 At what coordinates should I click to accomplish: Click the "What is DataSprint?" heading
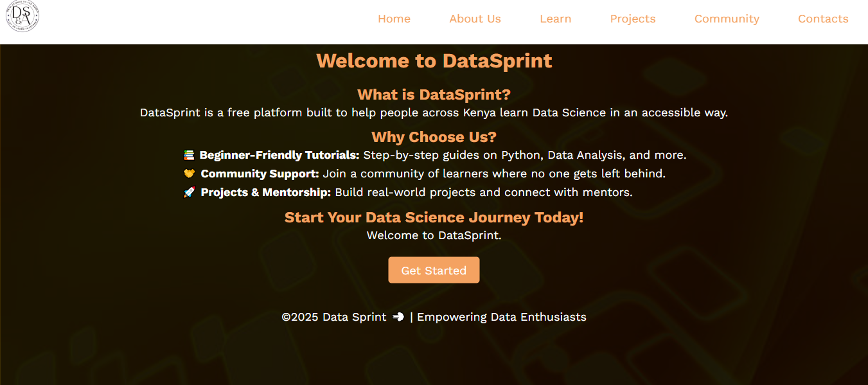[434, 95]
